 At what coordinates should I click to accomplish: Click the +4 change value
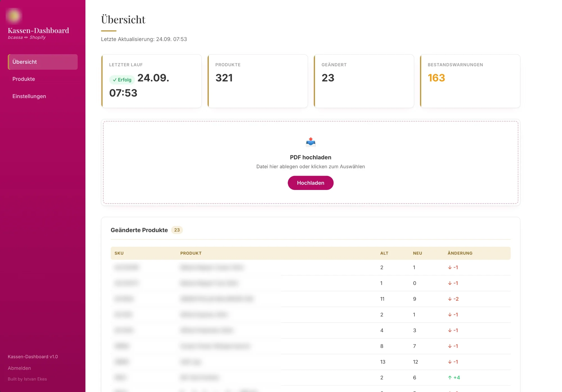click(x=454, y=378)
